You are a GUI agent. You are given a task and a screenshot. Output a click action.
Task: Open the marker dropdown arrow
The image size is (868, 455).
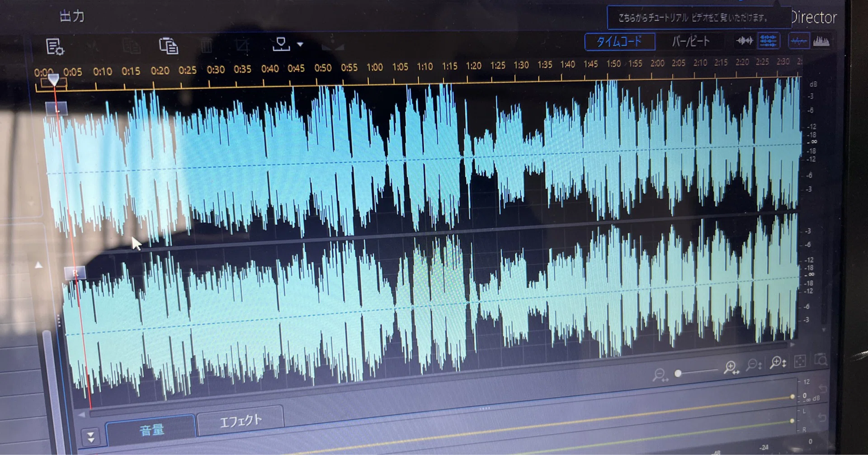[x=300, y=44]
